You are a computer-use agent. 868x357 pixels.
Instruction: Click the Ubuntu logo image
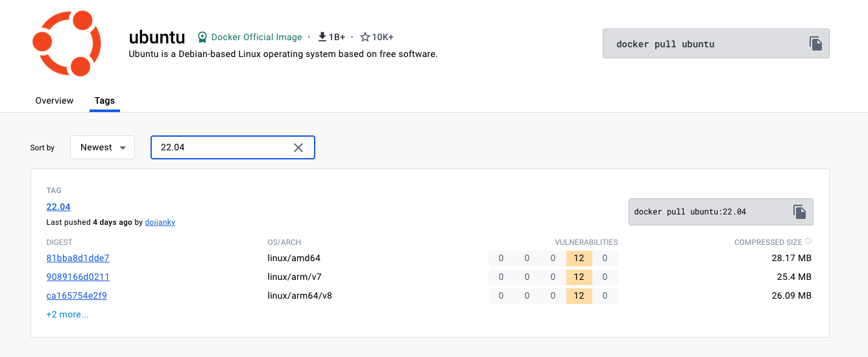(x=66, y=43)
